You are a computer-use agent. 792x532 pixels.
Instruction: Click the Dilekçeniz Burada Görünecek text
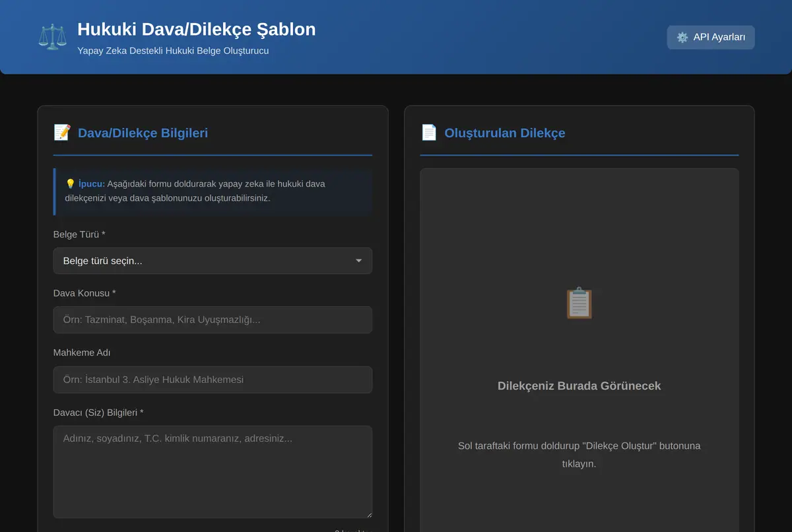click(579, 385)
